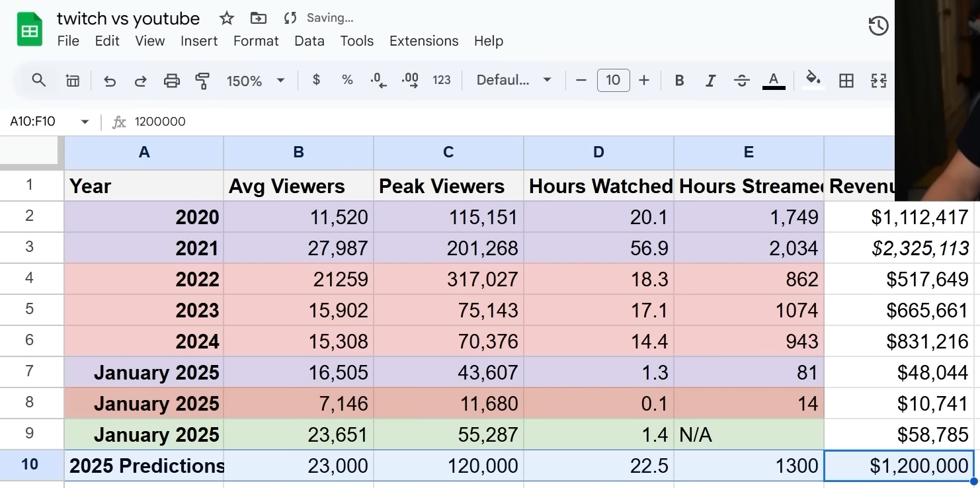Image resolution: width=980 pixels, height=488 pixels.
Task: Select column B header
Action: pos(299,153)
